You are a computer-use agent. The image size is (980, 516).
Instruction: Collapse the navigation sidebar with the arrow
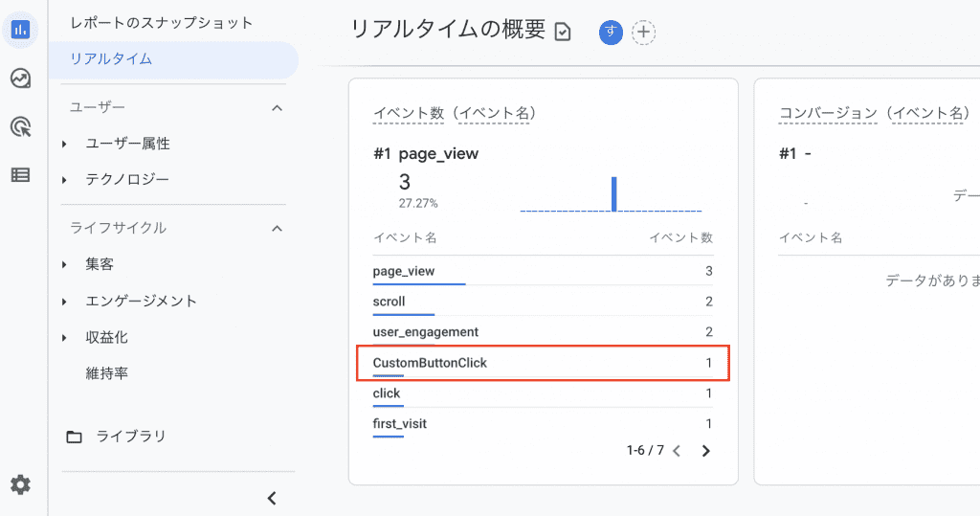pyautogui.click(x=272, y=498)
